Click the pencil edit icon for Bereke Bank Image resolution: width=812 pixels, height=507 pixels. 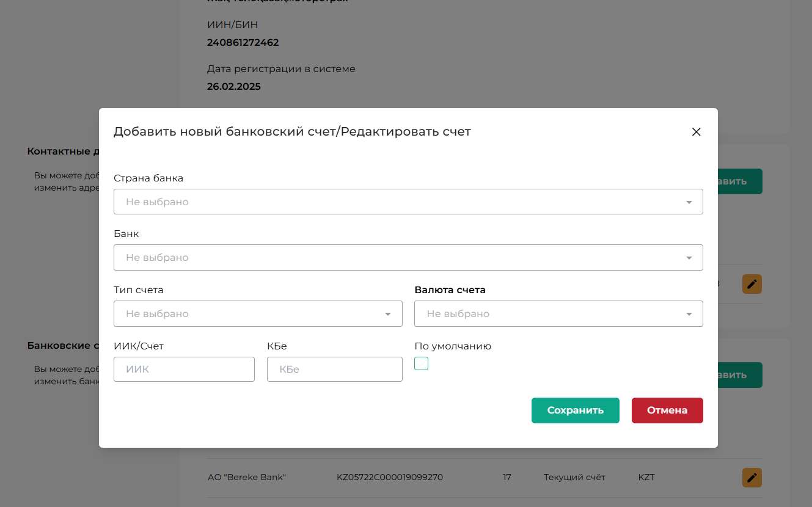(x=752, y=477)
